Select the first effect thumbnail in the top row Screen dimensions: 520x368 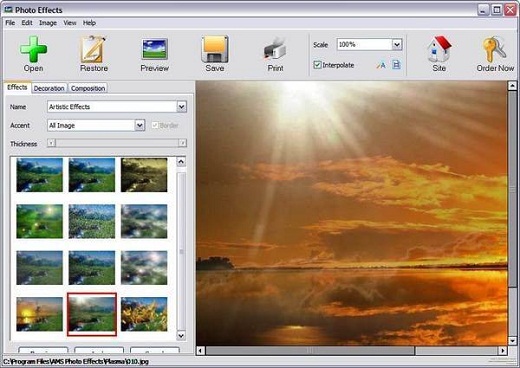[x=39, y=175]
